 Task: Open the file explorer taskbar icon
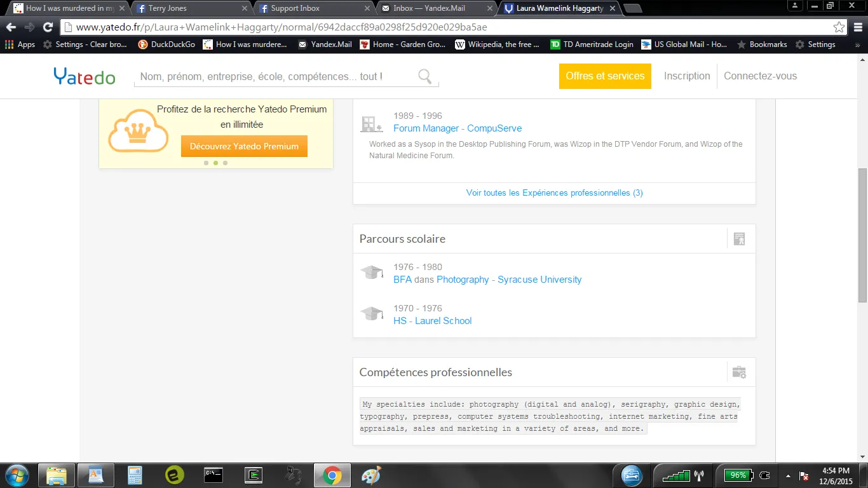[x=56, y=475]
